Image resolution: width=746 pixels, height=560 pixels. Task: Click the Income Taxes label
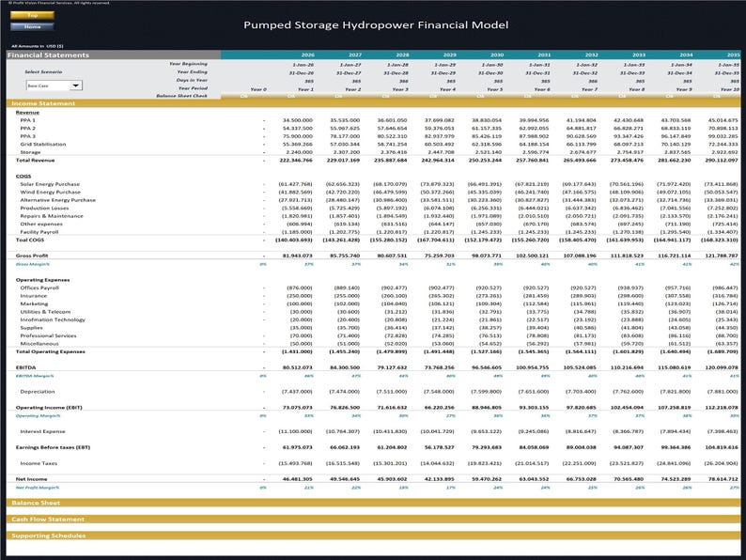click(39, 463)
